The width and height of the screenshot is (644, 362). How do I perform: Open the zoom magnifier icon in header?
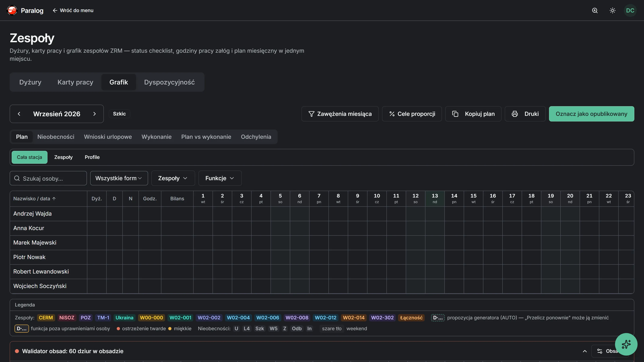595,10
